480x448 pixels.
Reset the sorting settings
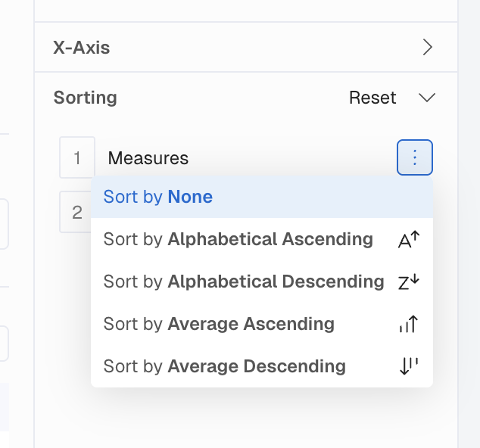point(372,98)
